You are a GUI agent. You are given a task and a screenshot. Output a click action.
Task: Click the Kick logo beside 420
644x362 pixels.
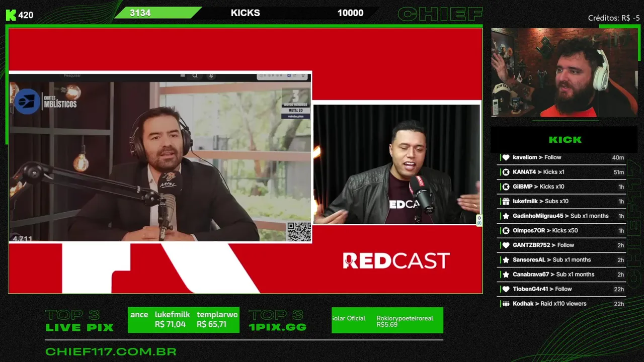pos(11,15)
